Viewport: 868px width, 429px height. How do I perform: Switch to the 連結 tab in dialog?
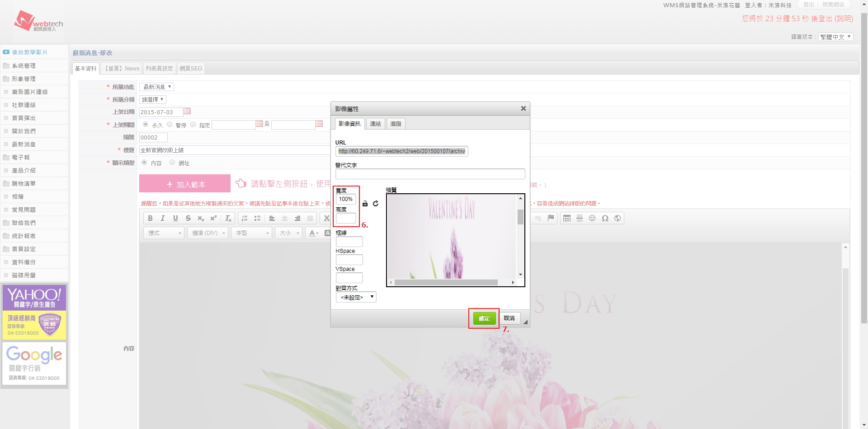coord(375,124)
